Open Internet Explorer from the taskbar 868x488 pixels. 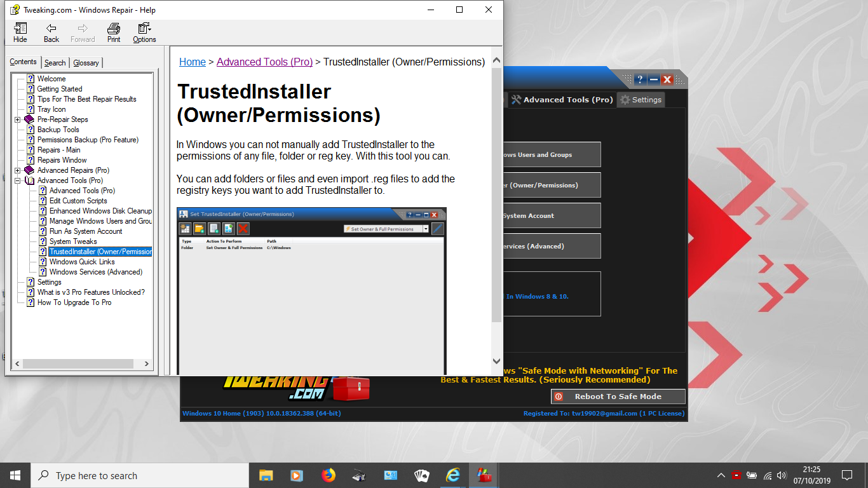pos(452,475)
